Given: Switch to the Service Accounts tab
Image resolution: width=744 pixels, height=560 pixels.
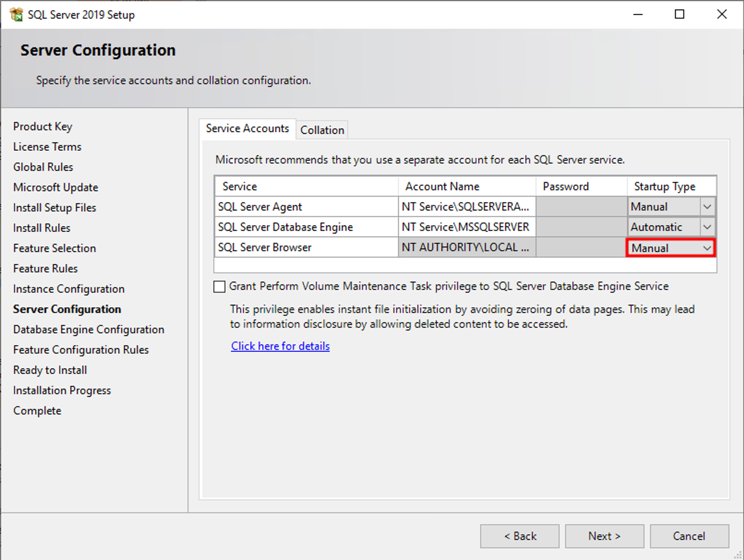Looking at the screenshot, I should [247, 128].
